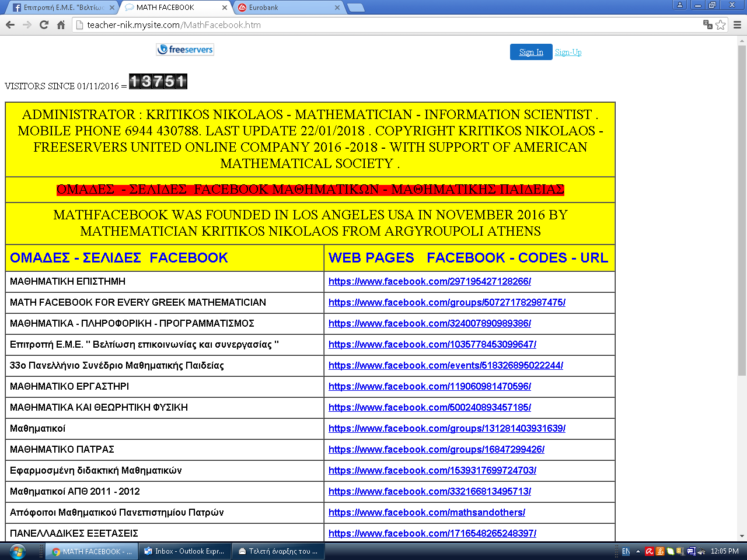
Task: Click the text ΜΑΘΗΜΑΤΙΚΟ ΠΑΤΡΑΣ
Action: coord(62,449)
